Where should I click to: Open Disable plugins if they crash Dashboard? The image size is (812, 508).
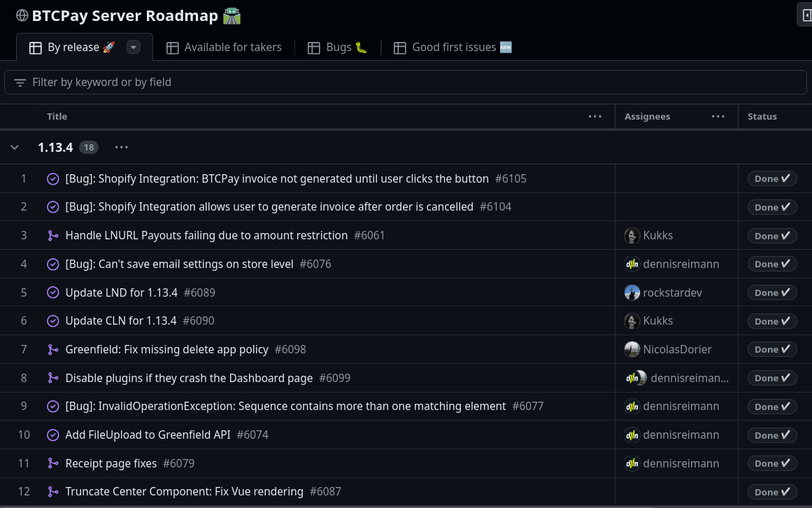click(189, 378)
